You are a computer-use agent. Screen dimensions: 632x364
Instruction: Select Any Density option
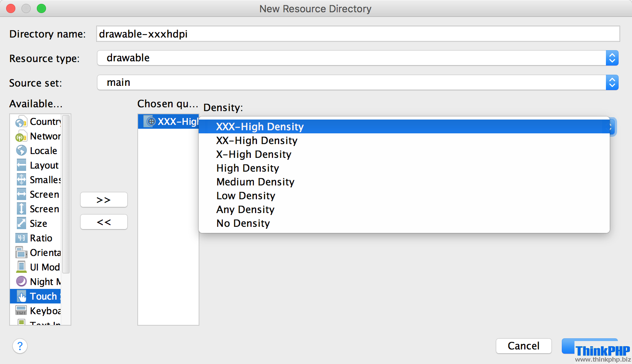tap(404, 209)
